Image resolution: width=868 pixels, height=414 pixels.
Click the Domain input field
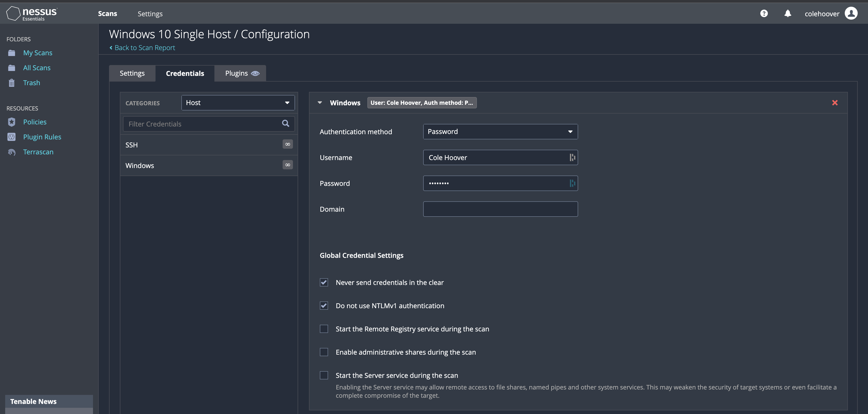coord(500,209)
